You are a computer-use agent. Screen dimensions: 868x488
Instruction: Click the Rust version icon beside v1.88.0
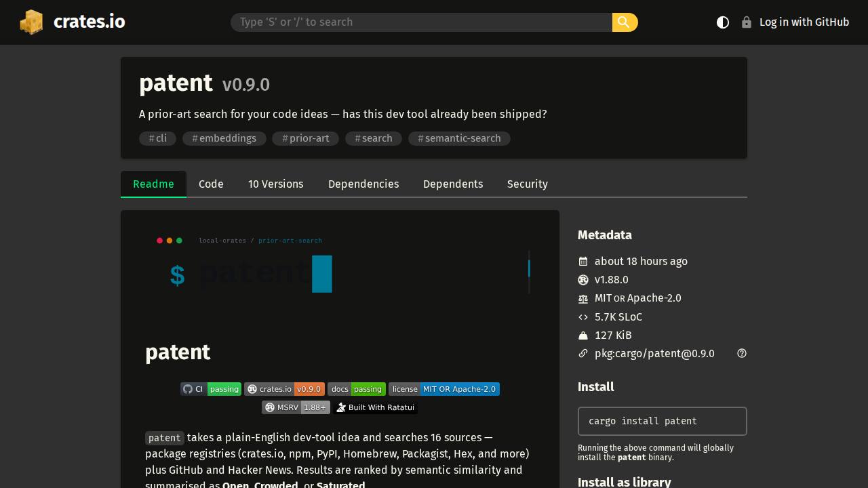pos(583,280)
